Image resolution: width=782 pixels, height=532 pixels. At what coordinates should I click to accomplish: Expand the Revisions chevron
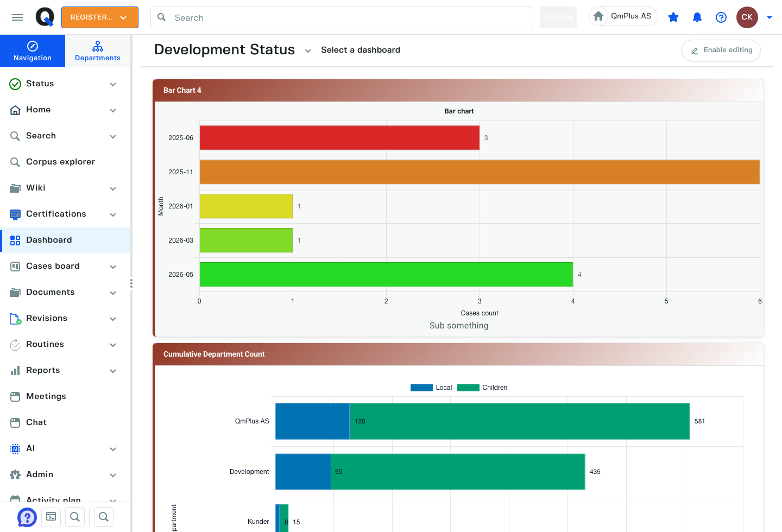(113, 319)
